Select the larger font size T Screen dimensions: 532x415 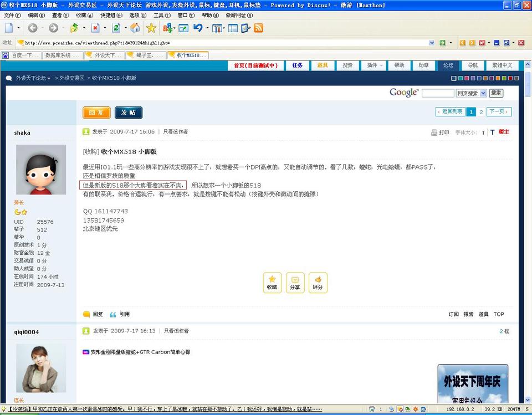492,132
